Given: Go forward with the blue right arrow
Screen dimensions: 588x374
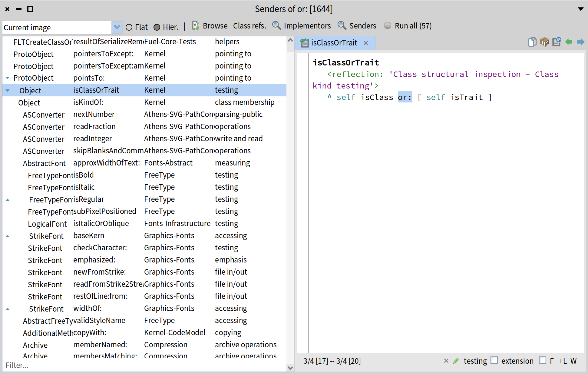Looking at the screenshot, I should [x=580, y=42].
